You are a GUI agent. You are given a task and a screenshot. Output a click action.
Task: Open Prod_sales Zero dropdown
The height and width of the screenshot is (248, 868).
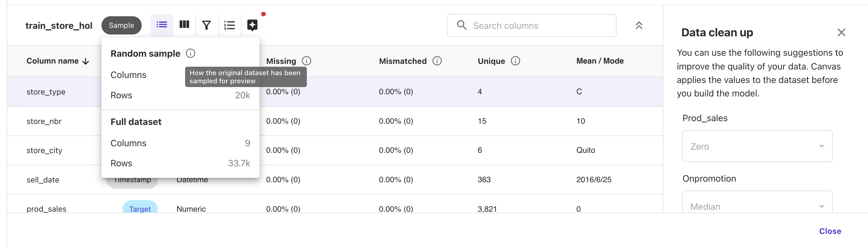tap(757, 146)
